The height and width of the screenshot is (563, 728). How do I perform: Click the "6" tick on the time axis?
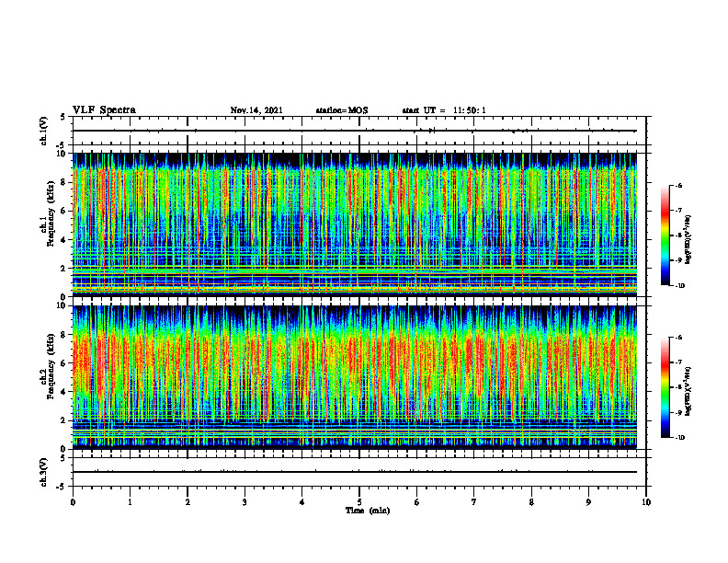pos(417,502)
